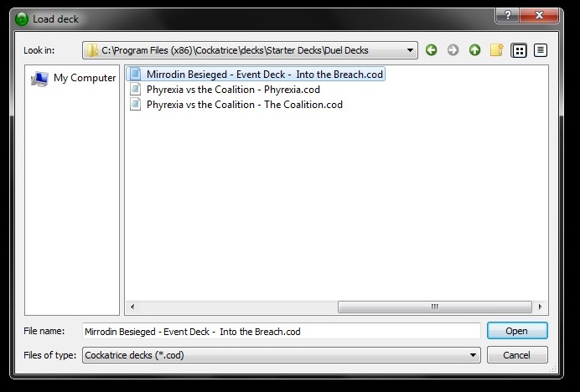Viewport: 580px width, 392px height.
Task: Click the file icon beside Phyrexia.cod
Action: click(136, 90)
